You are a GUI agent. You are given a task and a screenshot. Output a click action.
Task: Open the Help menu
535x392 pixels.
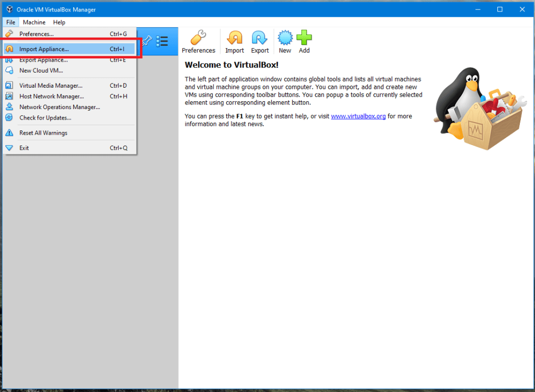click(59, 22)
